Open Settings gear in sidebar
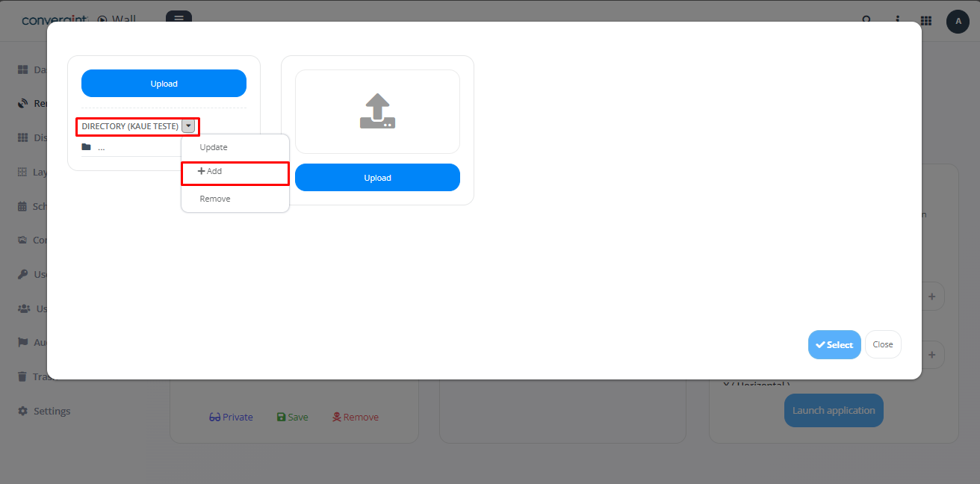Screen dimensions: 980x484 (x=22, y=411)
